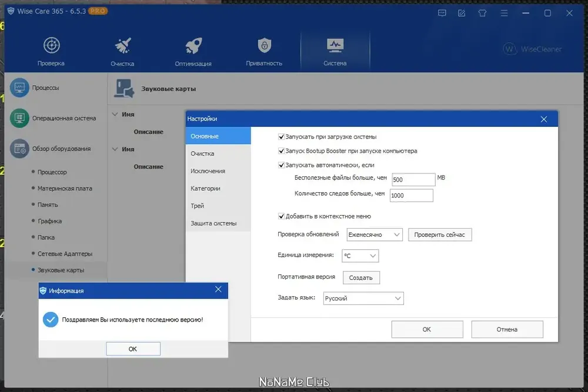Click the Wise Care 365 shield logo

(x=11, y=11)
